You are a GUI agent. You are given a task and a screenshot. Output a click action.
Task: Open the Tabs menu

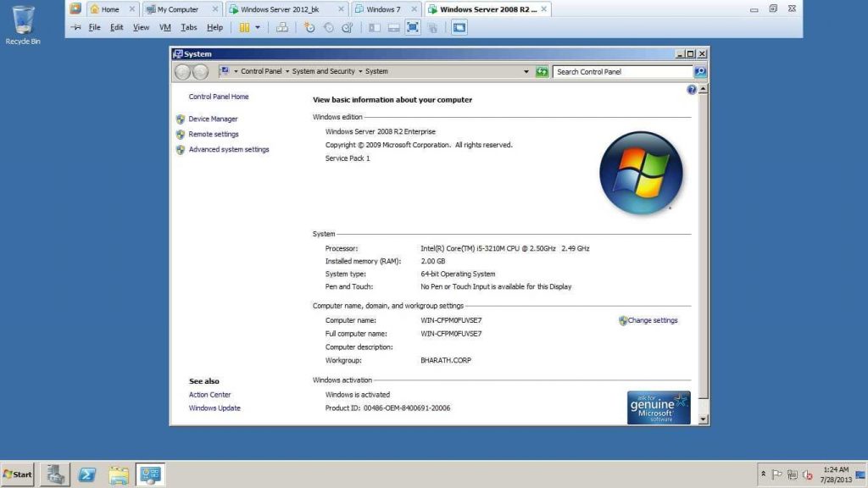[x=189, y=27]
